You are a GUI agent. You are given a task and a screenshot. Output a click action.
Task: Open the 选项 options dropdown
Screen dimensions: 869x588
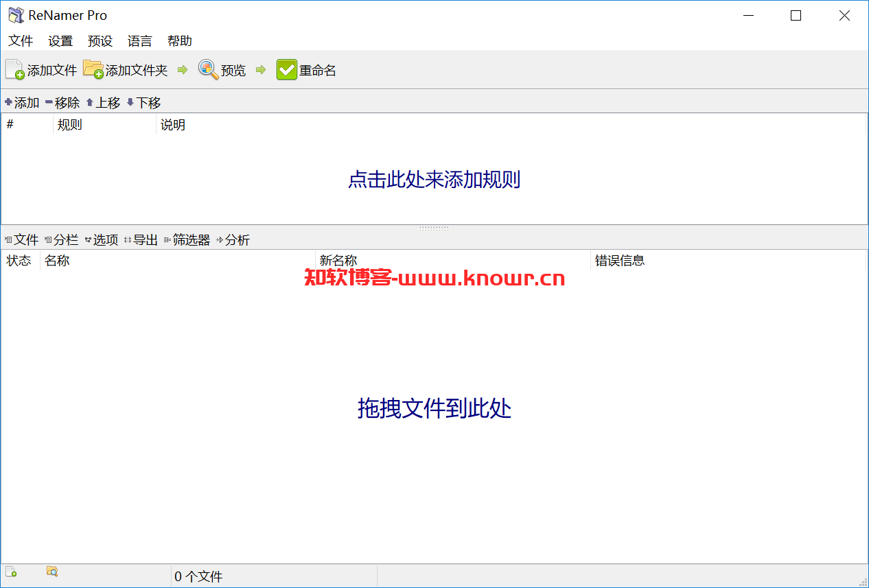(x=102, y=240)
